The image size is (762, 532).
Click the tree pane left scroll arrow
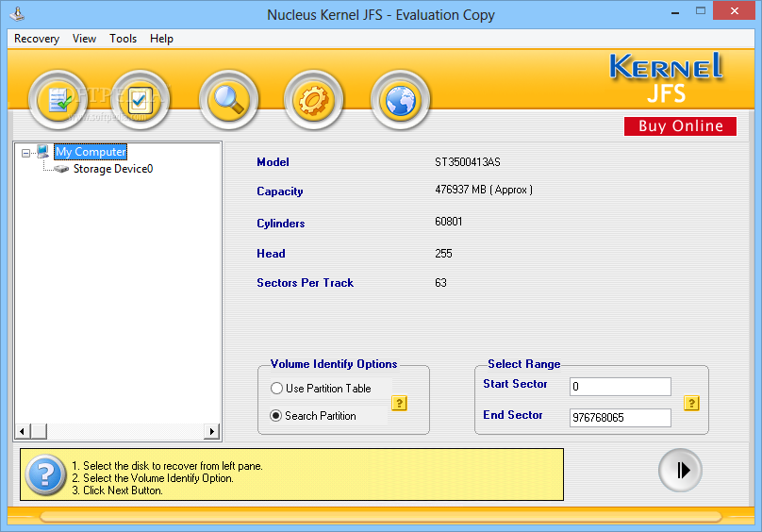[x=22, y=431]
